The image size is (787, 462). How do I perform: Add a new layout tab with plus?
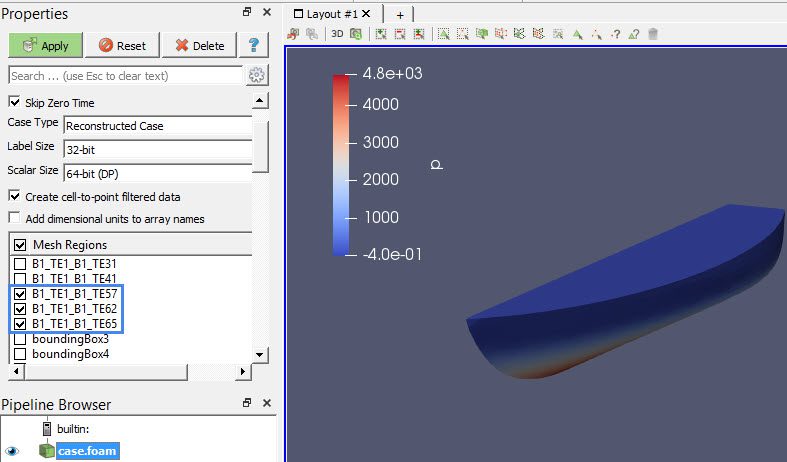400,15
